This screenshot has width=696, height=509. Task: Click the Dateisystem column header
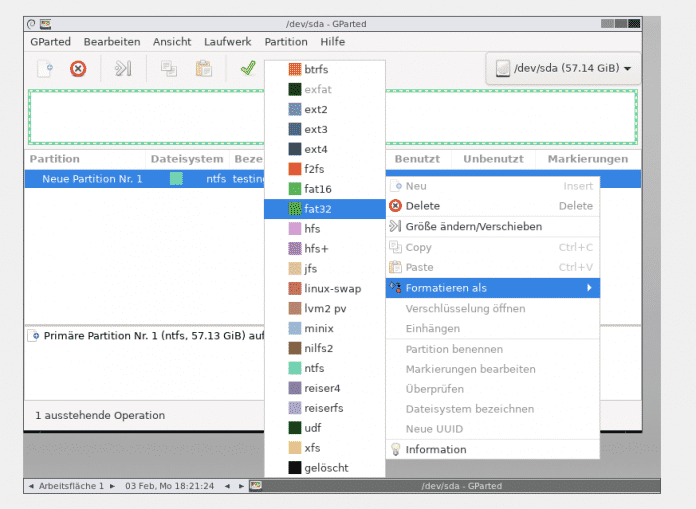coord(186,159)
